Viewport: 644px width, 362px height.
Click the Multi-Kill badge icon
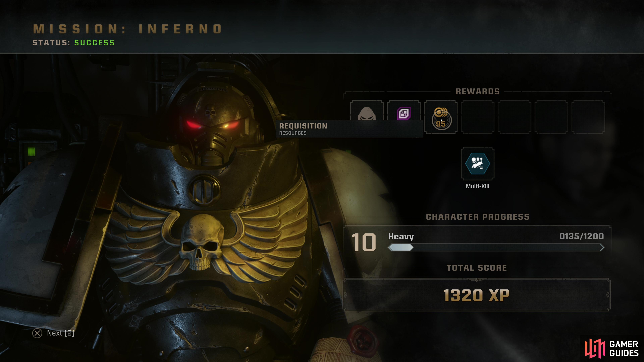click(x=477, y=163)
